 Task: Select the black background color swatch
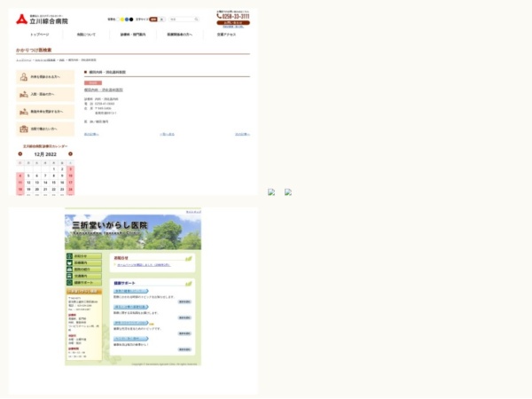coord(131,20)
